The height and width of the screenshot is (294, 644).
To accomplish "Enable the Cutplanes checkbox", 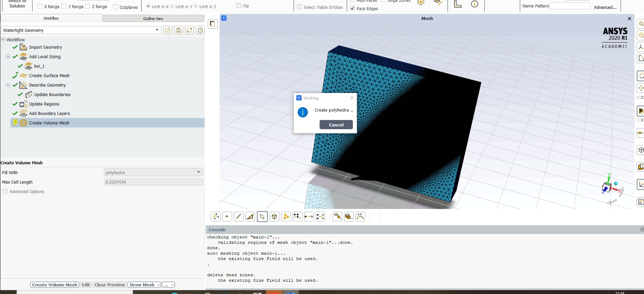I will [115, 7].
